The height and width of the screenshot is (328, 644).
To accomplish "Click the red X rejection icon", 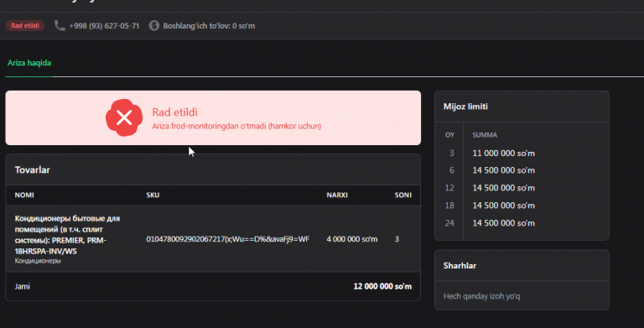I will pyautogui.click(x=124, y=117).
